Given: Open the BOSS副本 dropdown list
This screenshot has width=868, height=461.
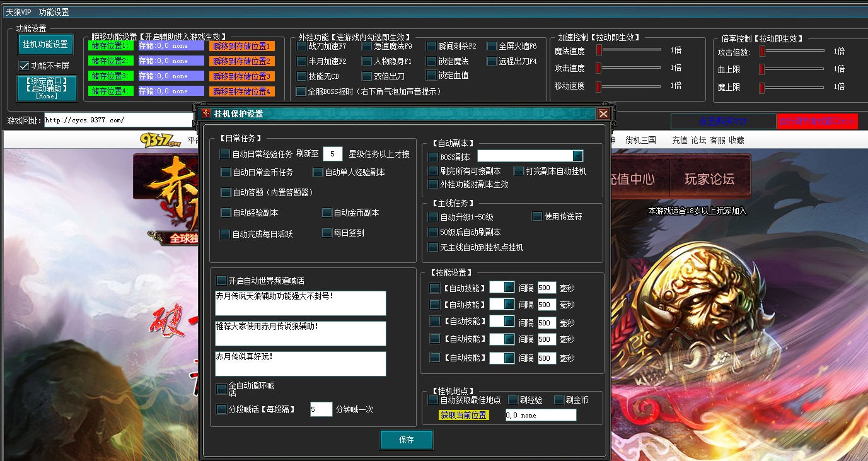Looking at the screenshot, I should pos(577,156).
